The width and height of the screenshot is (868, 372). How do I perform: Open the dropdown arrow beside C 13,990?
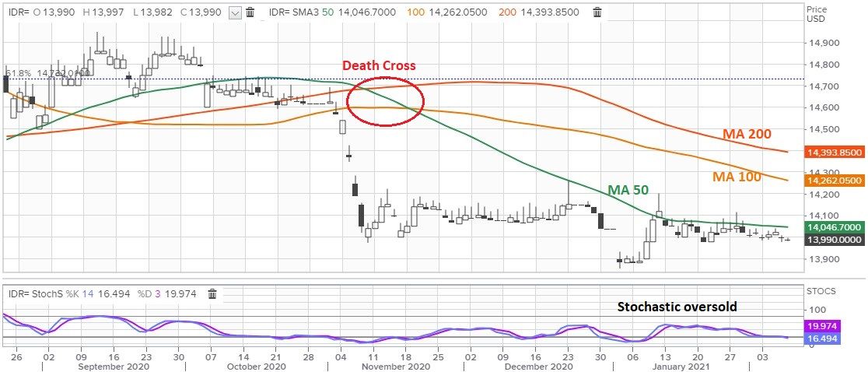(235, 12)
